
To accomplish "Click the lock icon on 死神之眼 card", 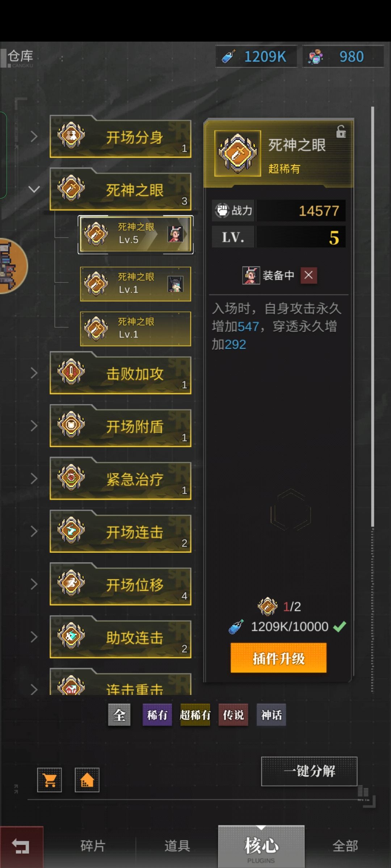I will (x=341, y=131).
